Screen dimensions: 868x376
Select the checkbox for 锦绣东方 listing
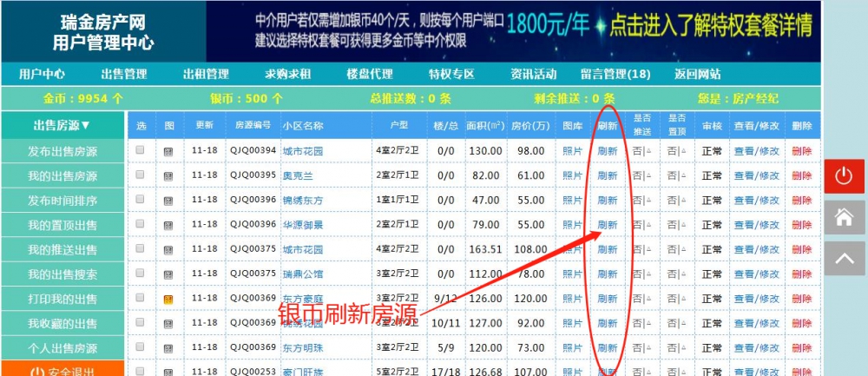(x=141, y=200)
